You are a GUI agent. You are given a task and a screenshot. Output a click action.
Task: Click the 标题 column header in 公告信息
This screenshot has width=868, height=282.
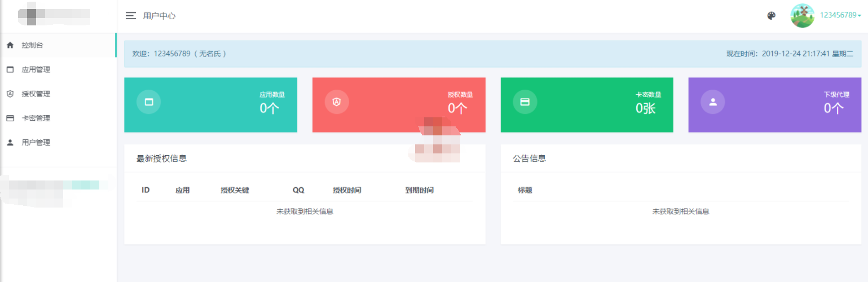525,190
